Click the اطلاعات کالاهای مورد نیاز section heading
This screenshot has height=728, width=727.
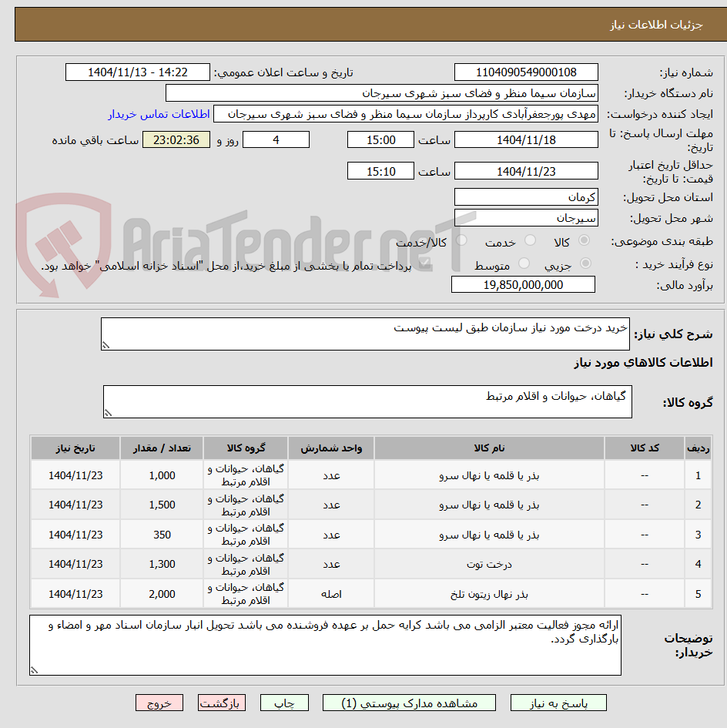[643, 363]
